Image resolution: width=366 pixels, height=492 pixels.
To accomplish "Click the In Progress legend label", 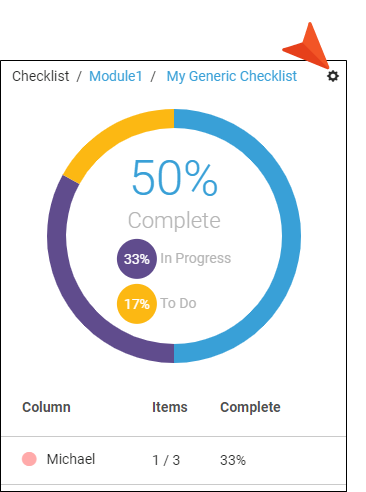I will click(196, 258).
